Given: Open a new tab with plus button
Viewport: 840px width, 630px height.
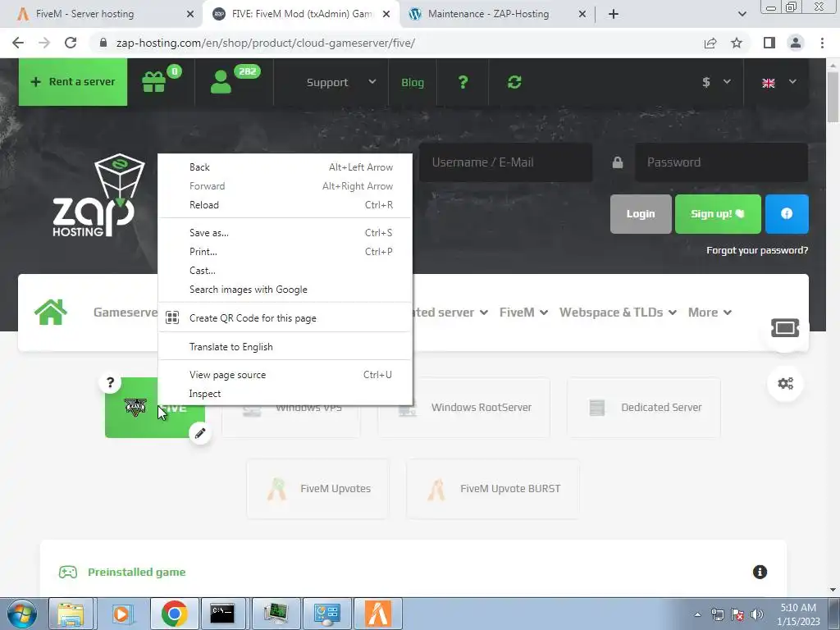Looking at the screenshot, I should (x=614, y=14).
